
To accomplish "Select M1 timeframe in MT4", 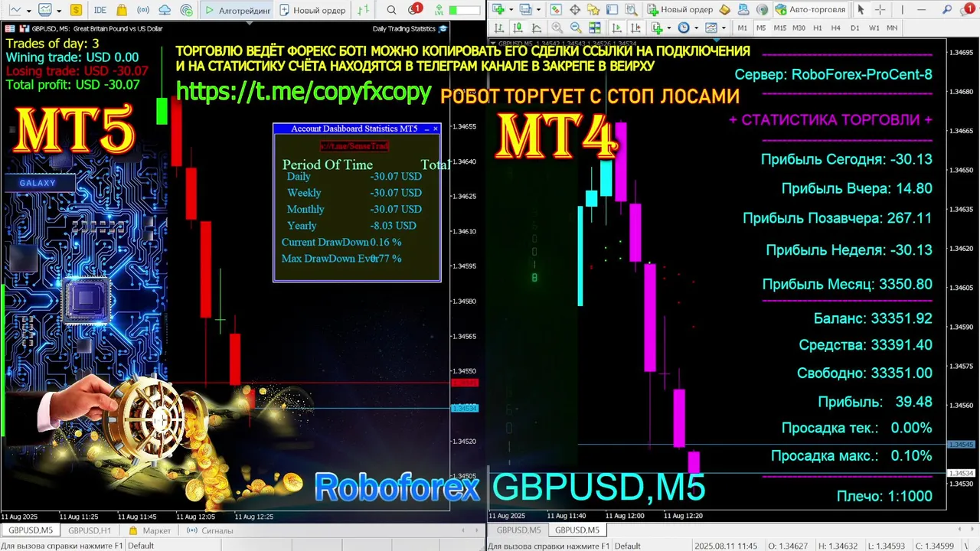I will 743,28.
